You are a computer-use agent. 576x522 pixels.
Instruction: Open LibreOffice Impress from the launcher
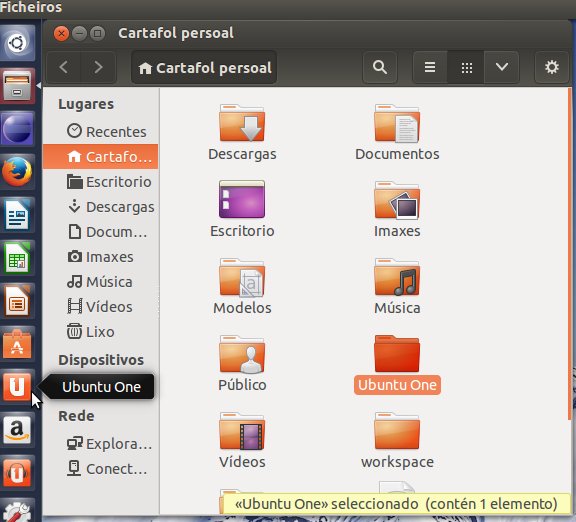17,300
